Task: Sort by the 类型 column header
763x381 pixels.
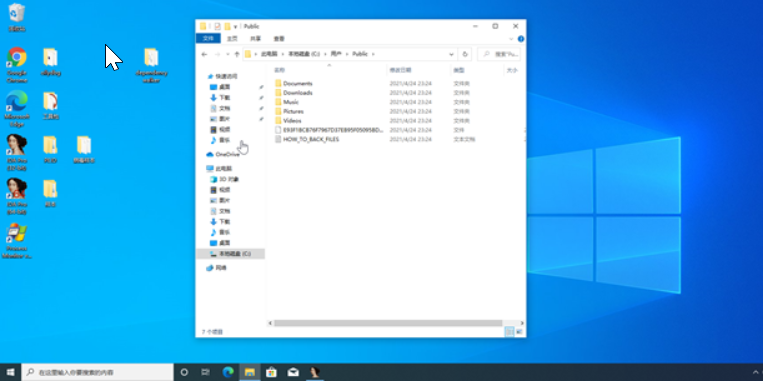Action: [x=458, y=71]
